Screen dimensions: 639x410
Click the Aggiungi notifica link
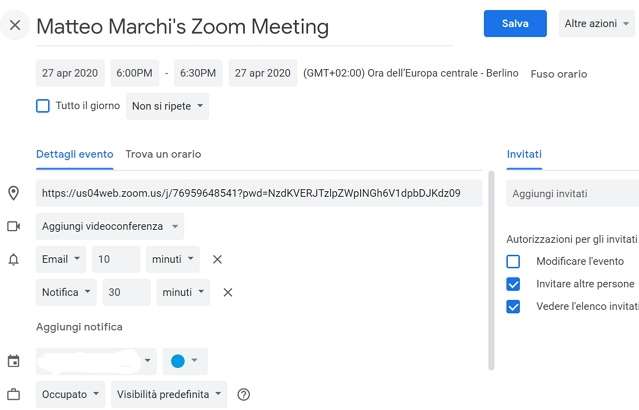point(79,327)
